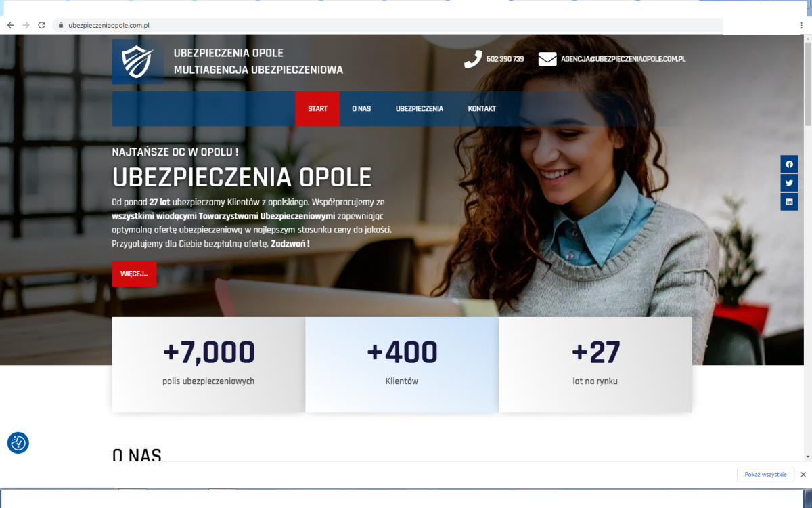Reload the page with browser refresh icon
Screen dimensions: 812x508
(41, 25)
